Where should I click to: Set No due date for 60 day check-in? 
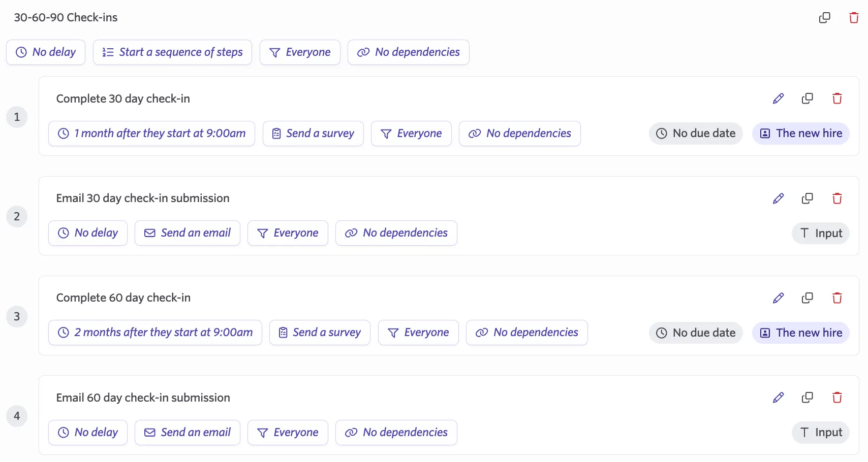tap(696, 333)
